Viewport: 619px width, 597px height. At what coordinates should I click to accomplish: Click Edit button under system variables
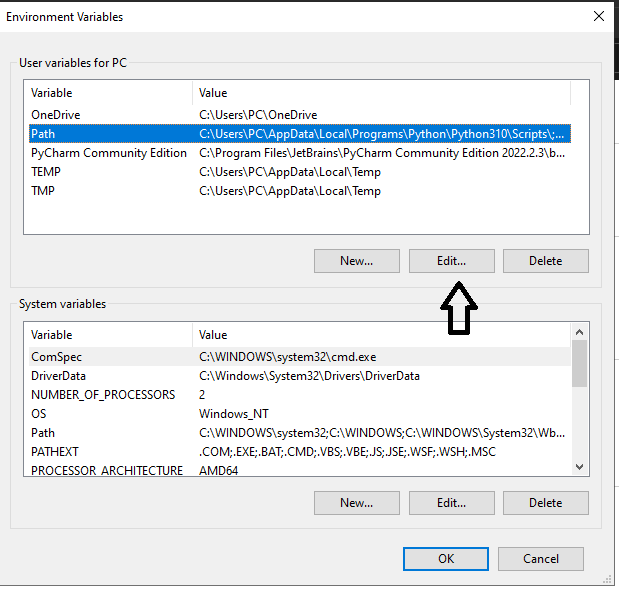(x=452, y=503)
